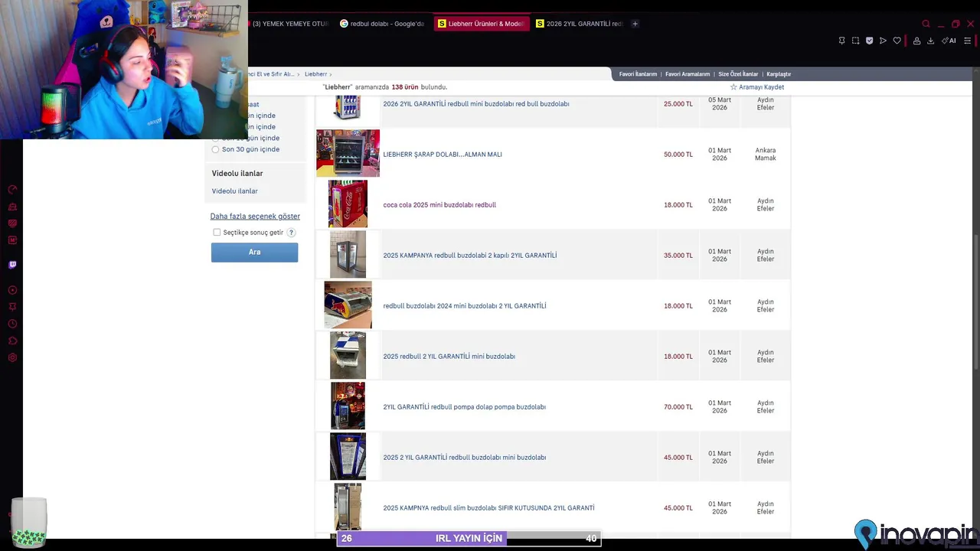Click the Aramayı Kaydet link
Screen dimensions: 980x551
click(761, 87)
